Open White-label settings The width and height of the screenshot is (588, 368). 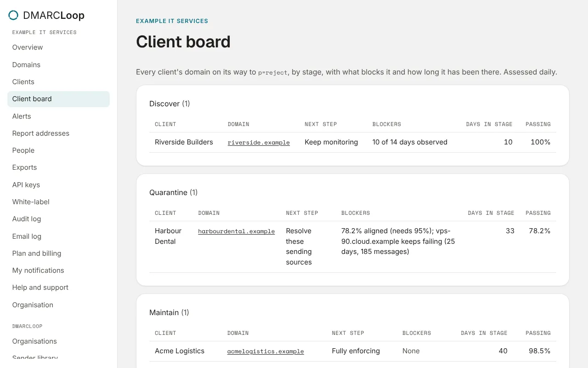click(x=58, y=202)
